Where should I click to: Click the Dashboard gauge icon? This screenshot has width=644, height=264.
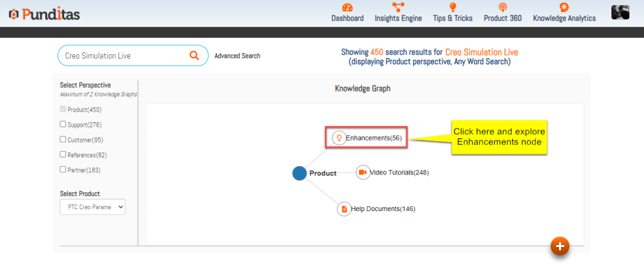point(347,8)
